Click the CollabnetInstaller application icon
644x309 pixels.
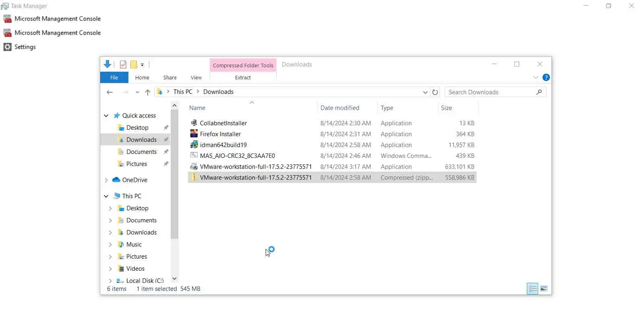[194, 123]
